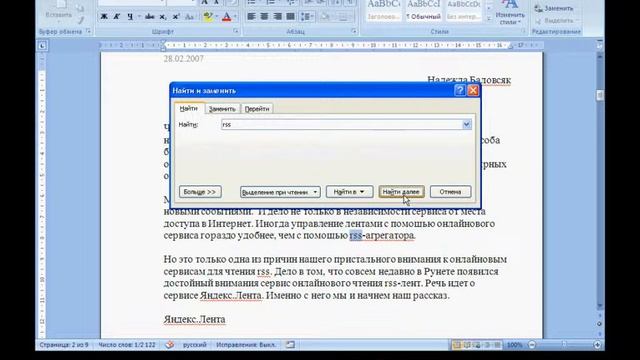Open the underline style dropdown arrow
Viewport: 640px width, 360px height.
point(138,17)
